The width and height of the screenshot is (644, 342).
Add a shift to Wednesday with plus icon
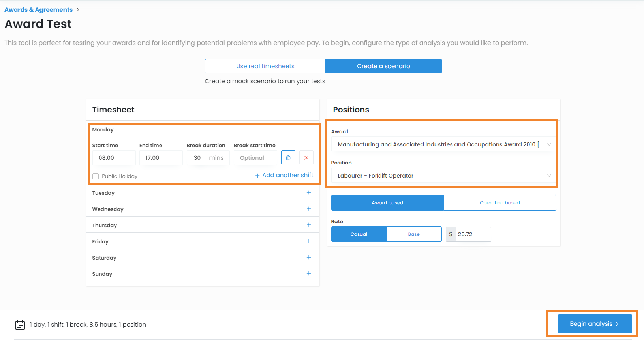coord(309,209)
